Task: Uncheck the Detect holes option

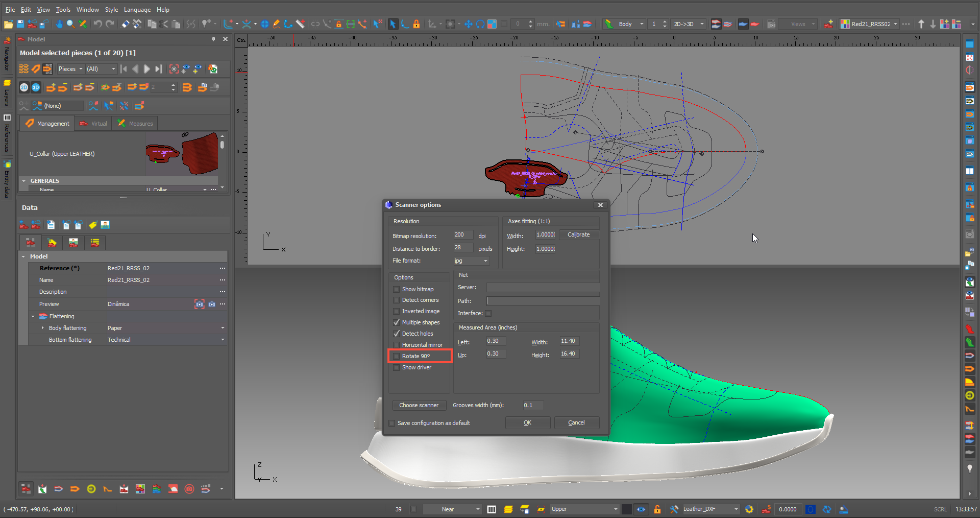Action: coord(397,334)
